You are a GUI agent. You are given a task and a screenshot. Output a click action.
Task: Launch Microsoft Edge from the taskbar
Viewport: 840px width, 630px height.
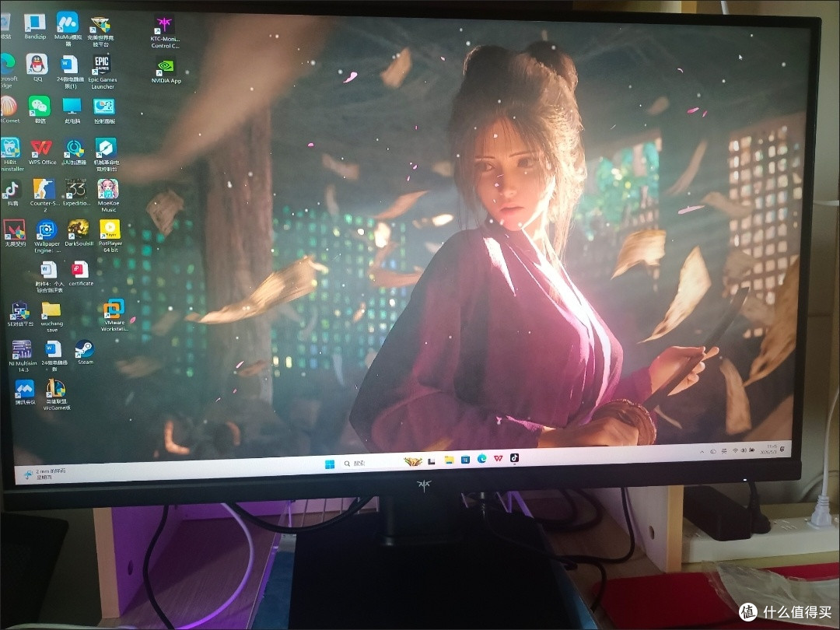(x=481, y=459)
